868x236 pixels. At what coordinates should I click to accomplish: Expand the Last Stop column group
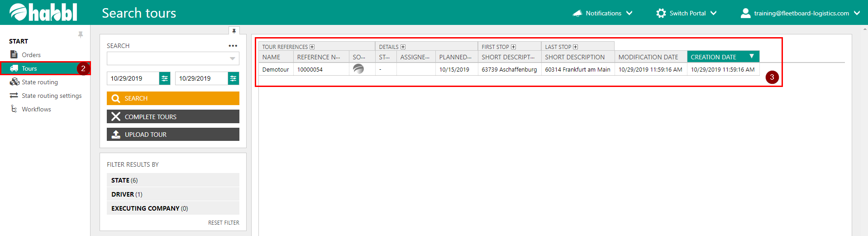[576, 47]
